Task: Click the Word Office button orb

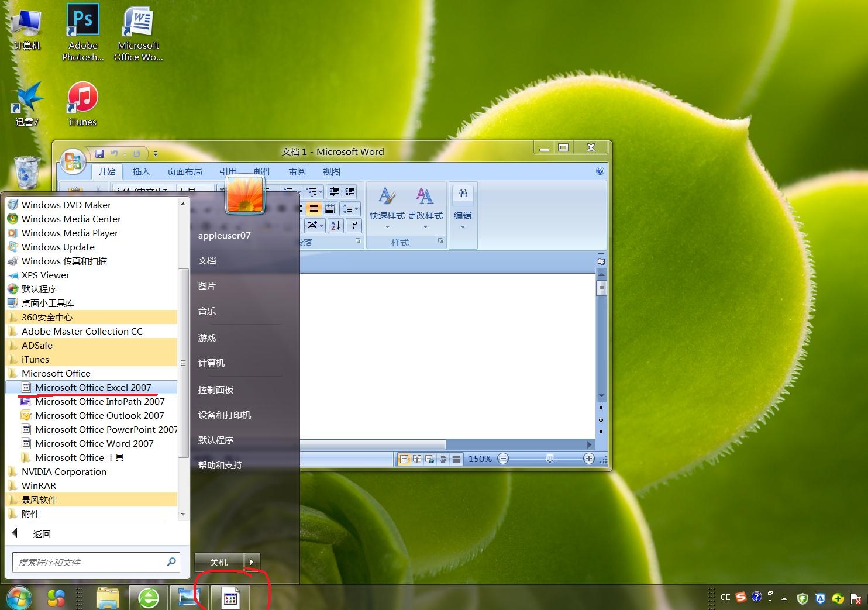Action: pyautogui.click(x=73, y=162)
